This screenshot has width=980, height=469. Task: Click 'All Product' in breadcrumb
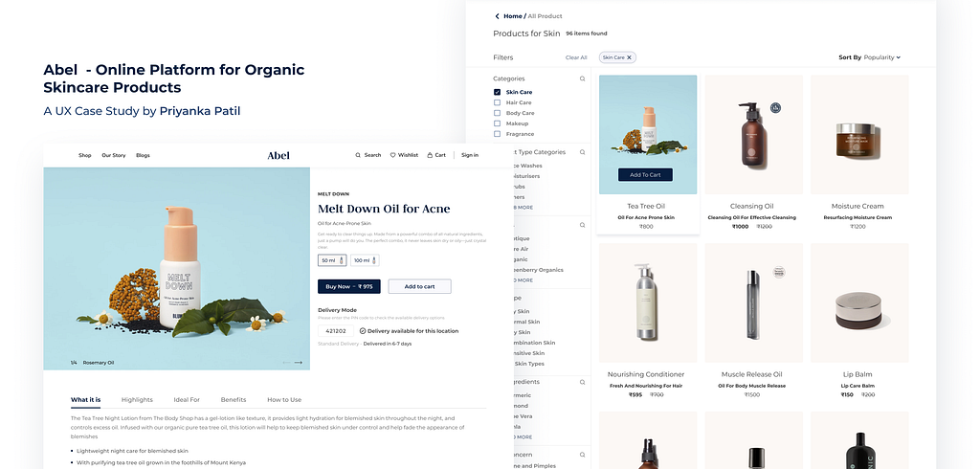pyautogui.click(x=545, y=16)
